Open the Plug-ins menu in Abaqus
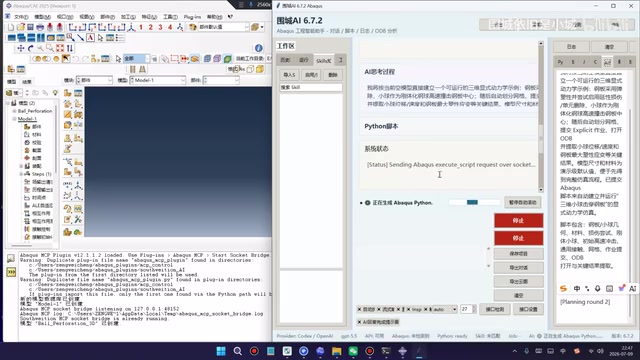640x360 pixels. click(192, 17)
